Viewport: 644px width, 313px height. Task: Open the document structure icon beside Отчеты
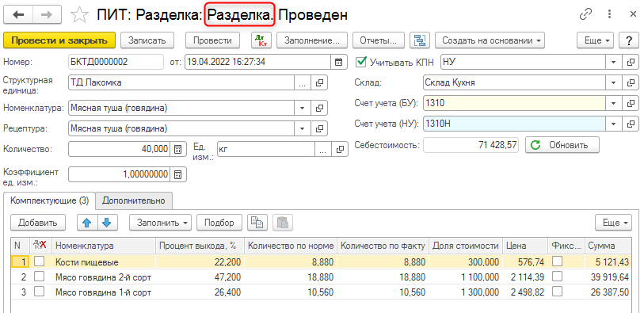pyautogui.click(x=420, y=40)
